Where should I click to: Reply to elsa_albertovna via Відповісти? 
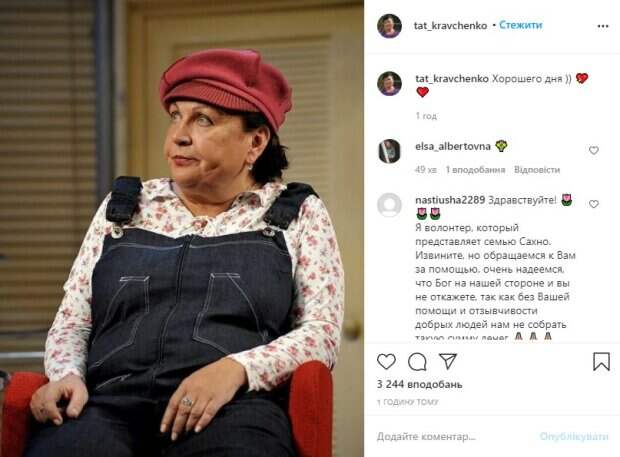click(537, 170)
